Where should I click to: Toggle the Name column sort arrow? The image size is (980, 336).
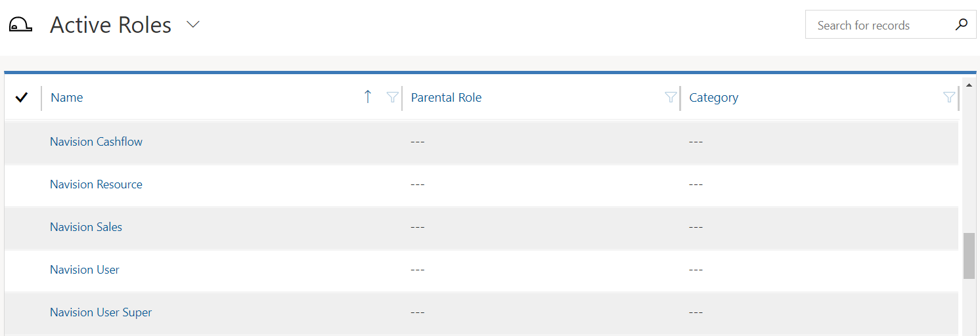tap(368, 97)
